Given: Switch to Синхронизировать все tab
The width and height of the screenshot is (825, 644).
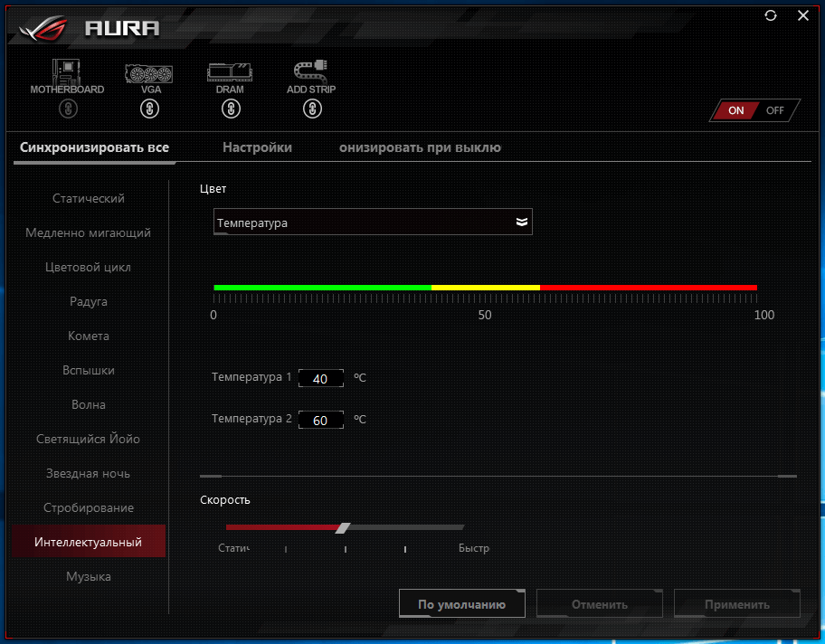Looking at the screenshot, I should 94,147.
